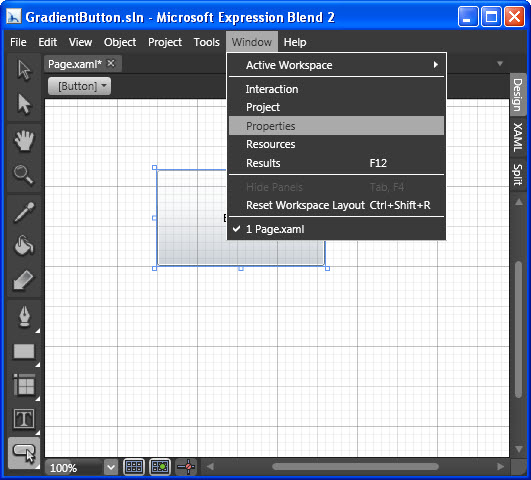Click the scroll left arrow

[210, 466]
